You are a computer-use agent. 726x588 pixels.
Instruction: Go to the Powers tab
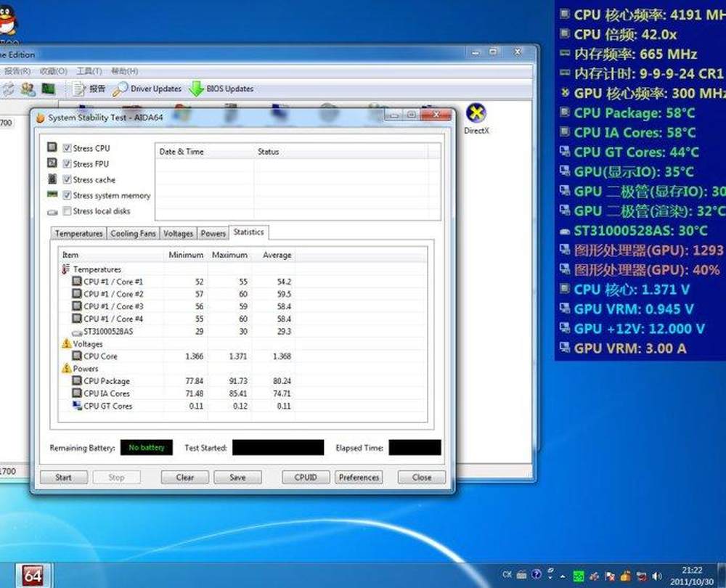pos(213,233)
